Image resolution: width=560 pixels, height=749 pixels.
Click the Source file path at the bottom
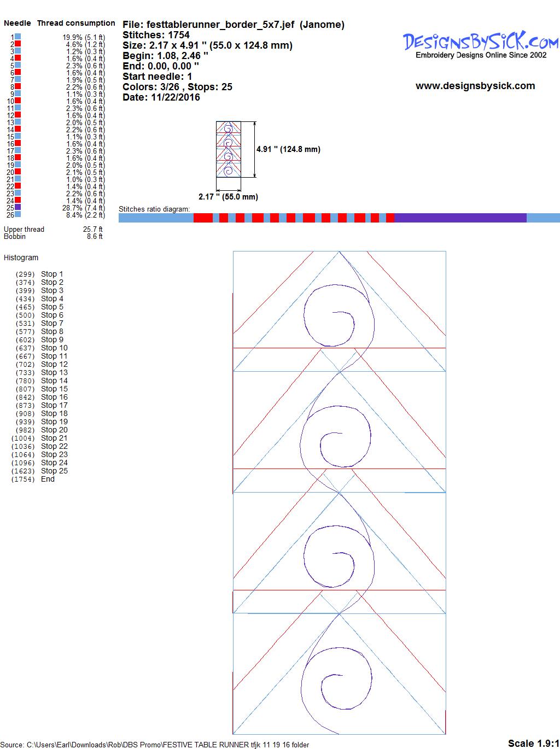[156, 745]
